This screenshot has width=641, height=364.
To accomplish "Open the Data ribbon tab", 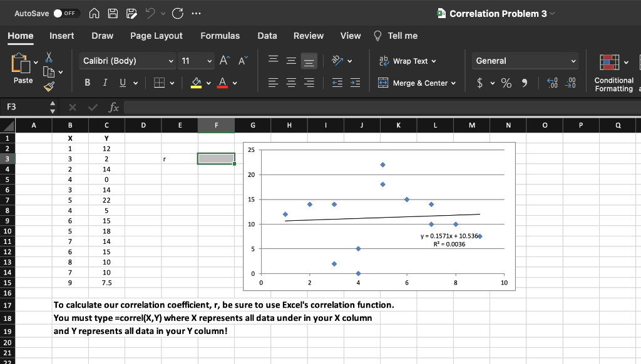I will (x=267, y=36).
